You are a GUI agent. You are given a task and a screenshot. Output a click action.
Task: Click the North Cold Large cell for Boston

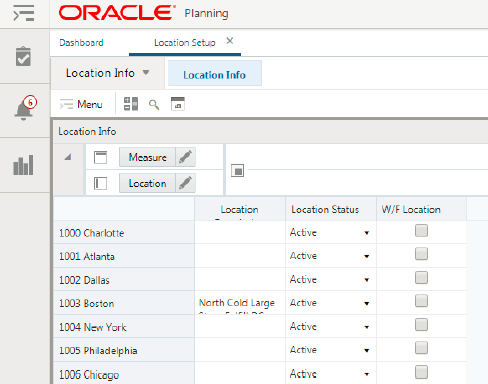point(240,303)
